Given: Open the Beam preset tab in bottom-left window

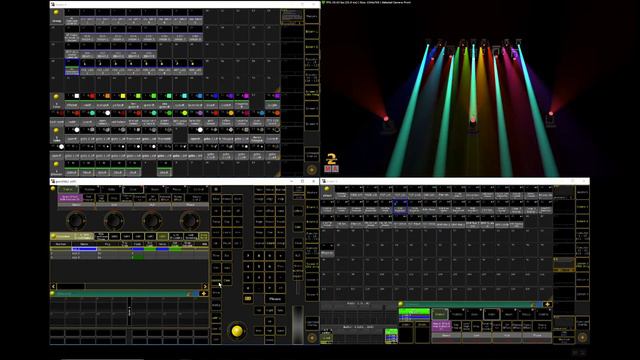Looking at the screenshot, I should (x=155, y=189).
